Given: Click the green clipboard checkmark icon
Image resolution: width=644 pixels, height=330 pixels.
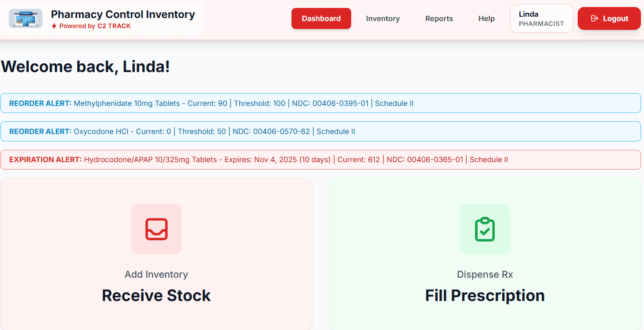Looking at the screenshot, I should 485,229.
